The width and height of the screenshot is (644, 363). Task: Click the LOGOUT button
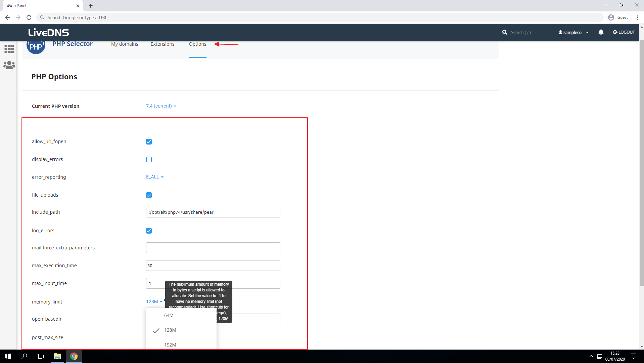coord(624,32)
